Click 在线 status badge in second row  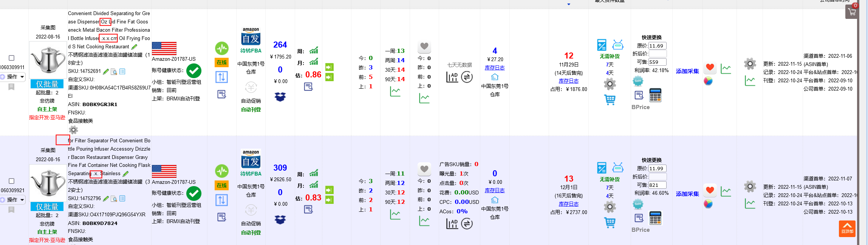click(222, 185)
